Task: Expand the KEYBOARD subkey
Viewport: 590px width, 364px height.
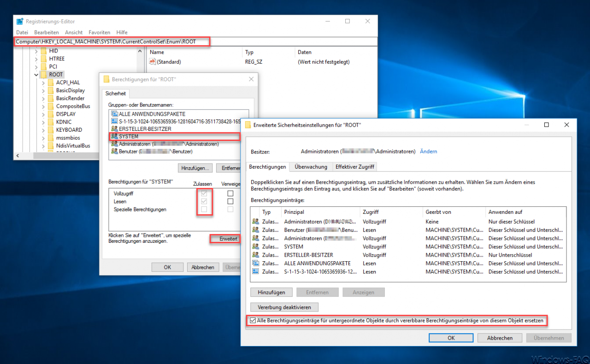Action: tap(43, 129)
